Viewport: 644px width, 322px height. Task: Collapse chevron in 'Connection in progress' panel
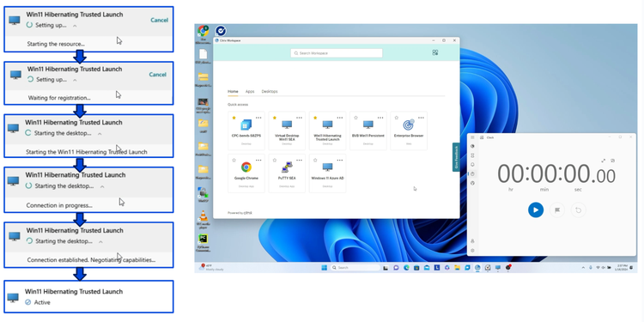(102, 186)
